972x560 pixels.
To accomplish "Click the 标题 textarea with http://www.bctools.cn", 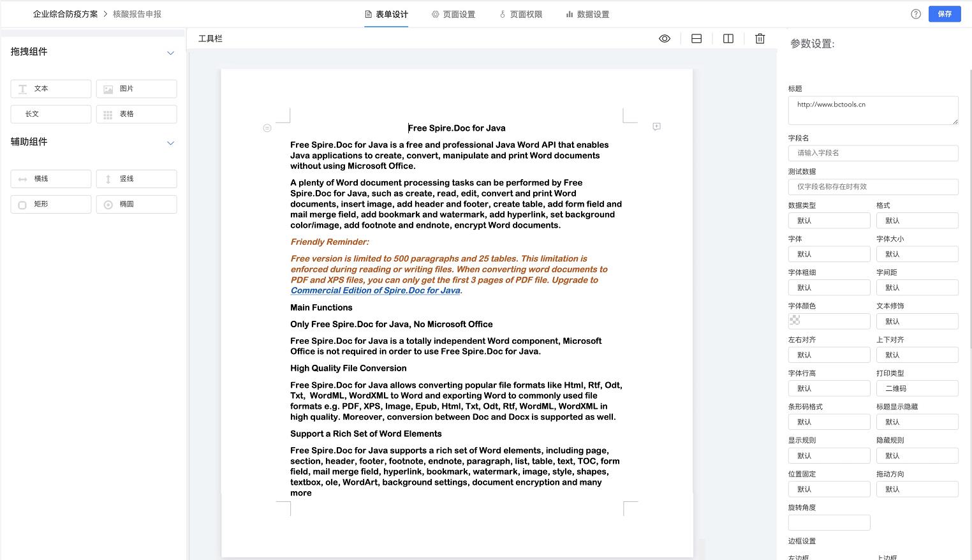I will (873, 110).
